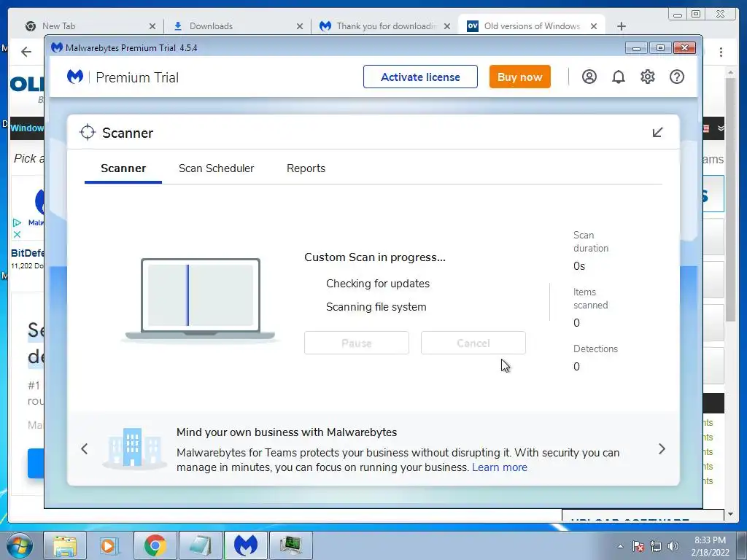Open the notepad app on the taskbar
This screenshot has width=747, height=560.
click(x=200, y=545)
